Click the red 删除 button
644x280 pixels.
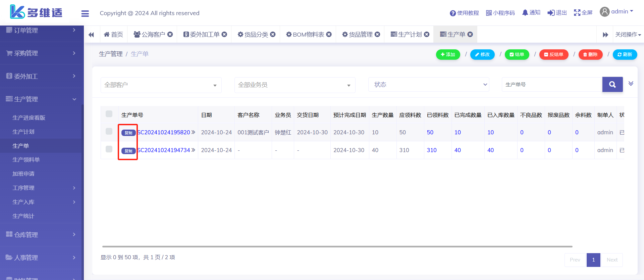[x=590, y=54]
